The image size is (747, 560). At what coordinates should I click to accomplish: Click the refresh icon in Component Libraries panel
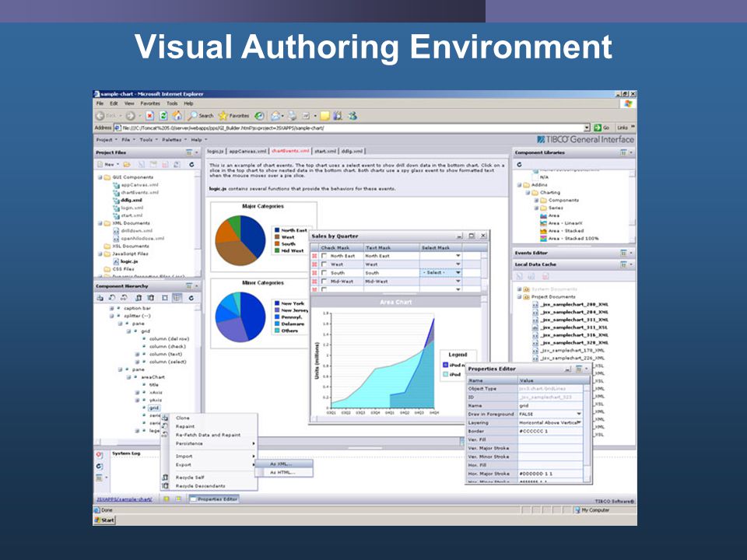519,164
